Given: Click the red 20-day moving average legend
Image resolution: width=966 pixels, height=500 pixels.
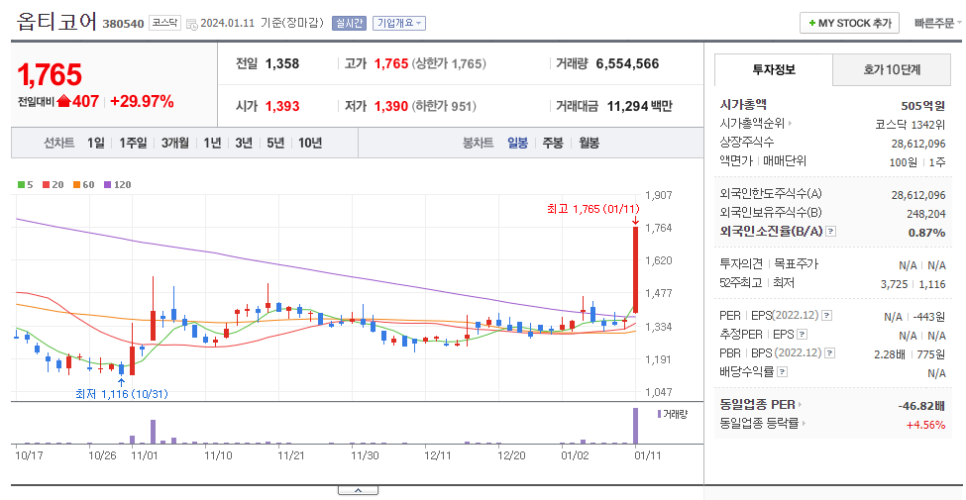Looking at the screenshot, I should pyautogui.click(x=54, y=184).
